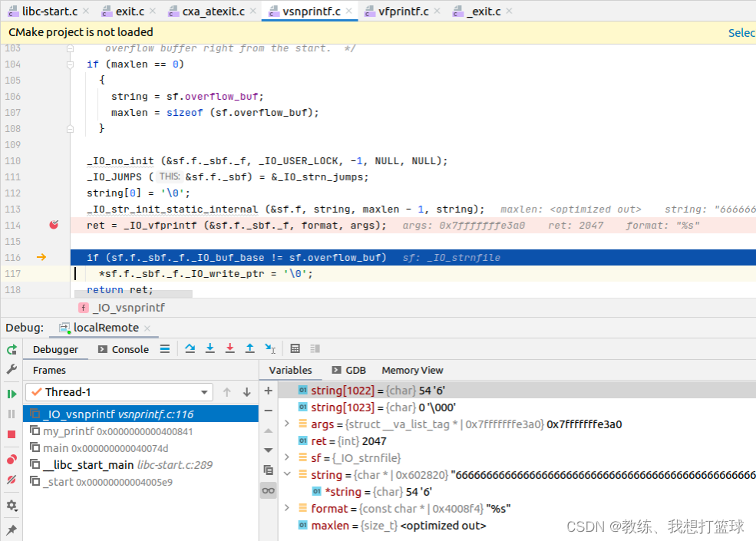Open Thread-1 dropdown
The height and width of the screenshot is (541, 756).
119,392
